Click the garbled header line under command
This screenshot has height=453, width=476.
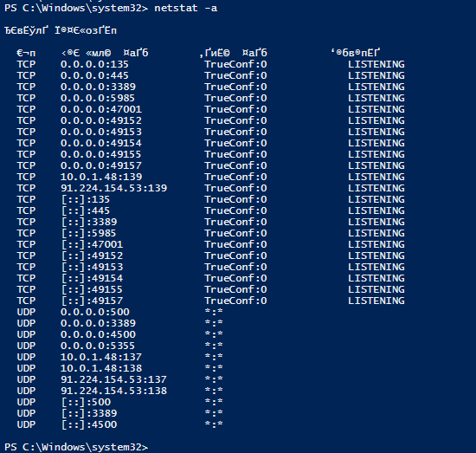click(x=61, y=30)
